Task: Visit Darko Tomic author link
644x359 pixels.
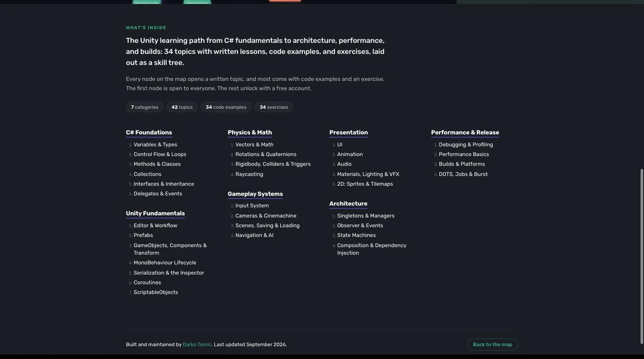Action: click(197, 344)
